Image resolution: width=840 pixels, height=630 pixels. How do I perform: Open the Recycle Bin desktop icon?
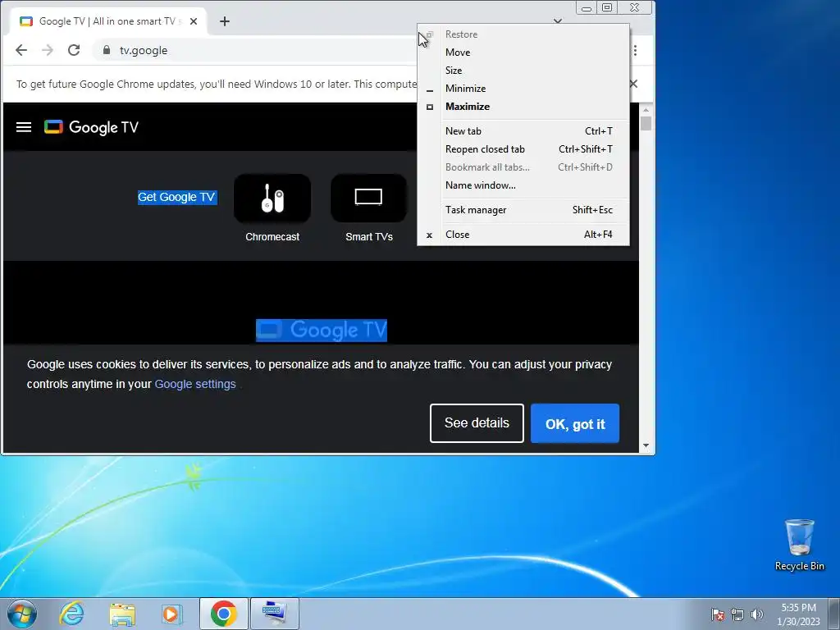(x=799, y=545)
